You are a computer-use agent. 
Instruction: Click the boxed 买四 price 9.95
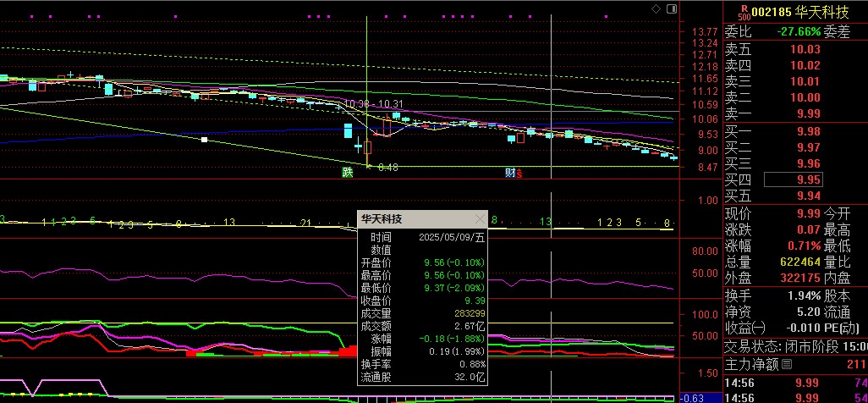[794, 179]
